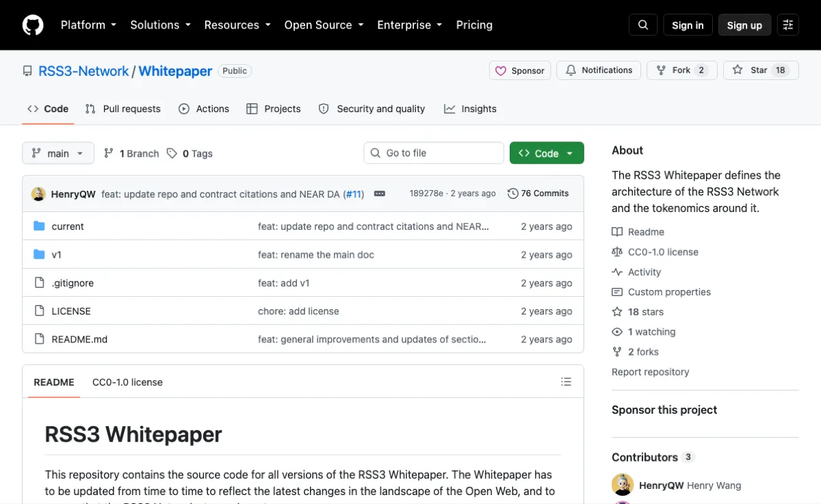Switch to the Code tab
The image size is (821, 504).
(x=48, y=109)
